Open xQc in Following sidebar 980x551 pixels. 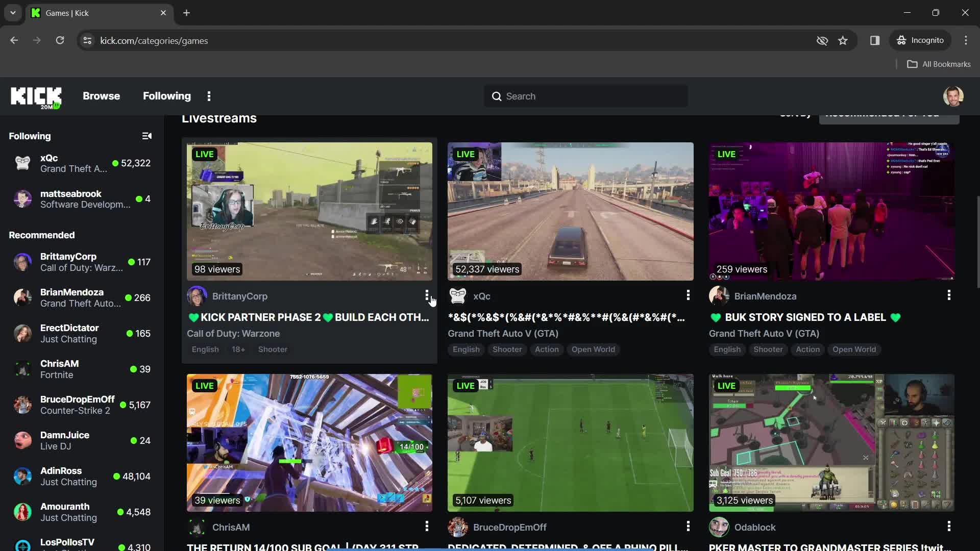(82, 163)
